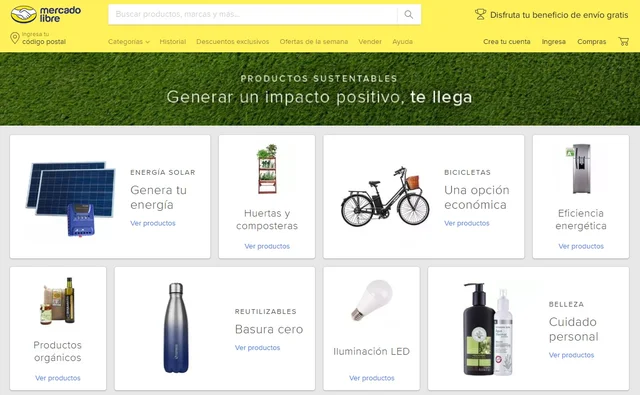This screenshot has height=395, width=640.
Task: Open the shopping cart icon
Action: coord(623,41)
